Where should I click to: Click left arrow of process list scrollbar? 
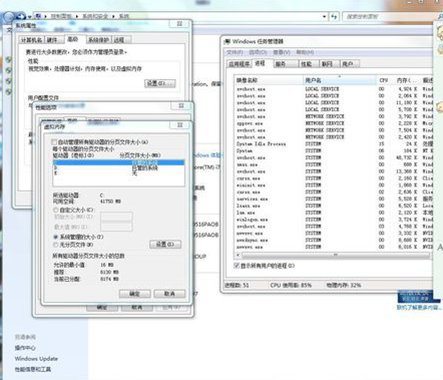238,255
